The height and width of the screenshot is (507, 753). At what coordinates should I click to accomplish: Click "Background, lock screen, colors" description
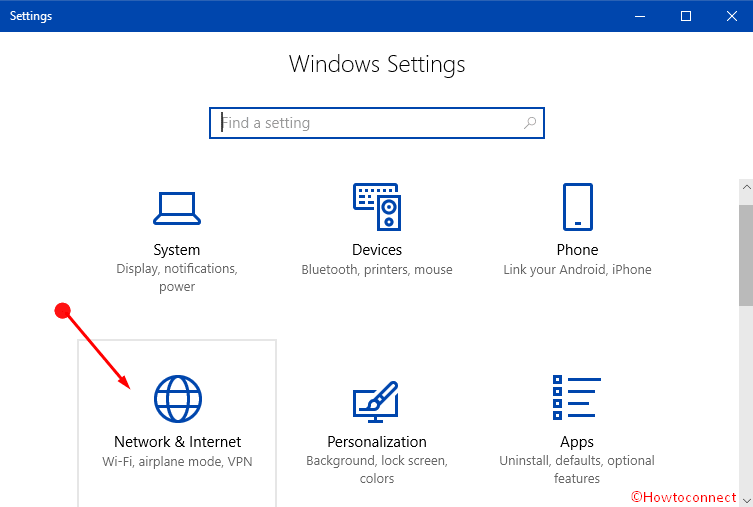click(x=377, y=470)
